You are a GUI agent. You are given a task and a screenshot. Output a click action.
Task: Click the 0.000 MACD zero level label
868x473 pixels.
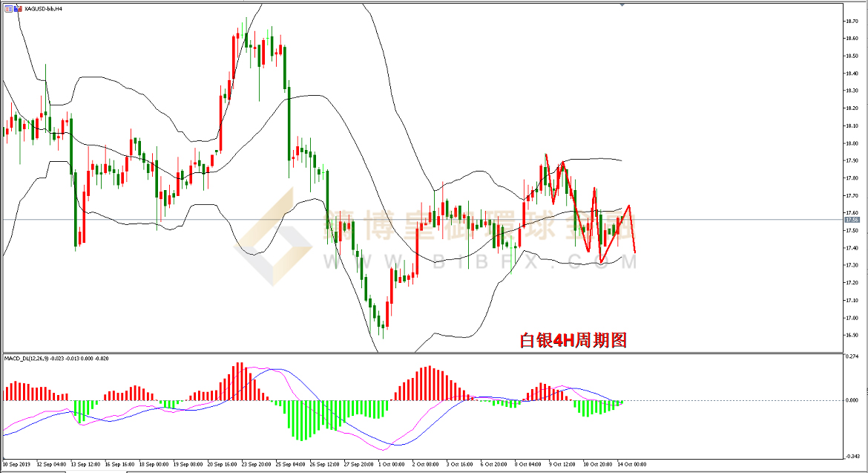pyautogui.click(x=852, y=401)
